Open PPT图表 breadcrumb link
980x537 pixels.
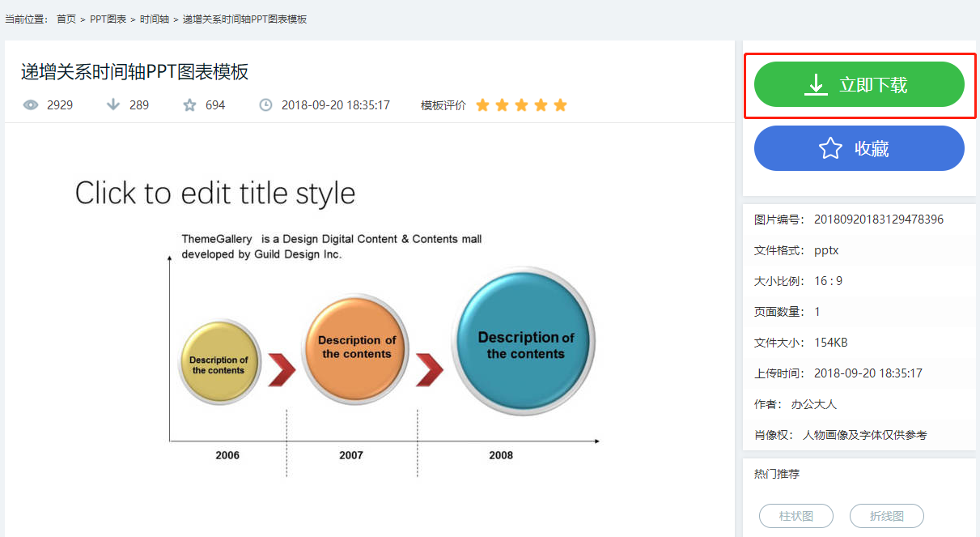coord(108,19)
